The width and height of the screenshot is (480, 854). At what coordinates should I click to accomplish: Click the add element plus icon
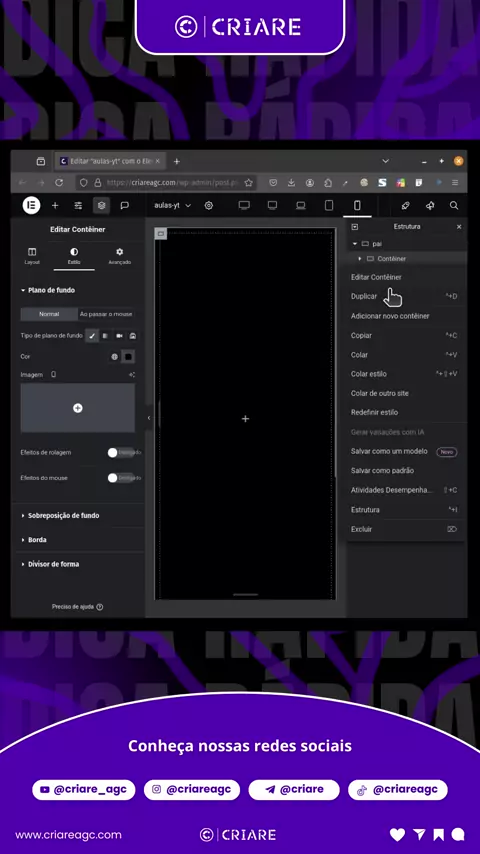tap(55, 205)
